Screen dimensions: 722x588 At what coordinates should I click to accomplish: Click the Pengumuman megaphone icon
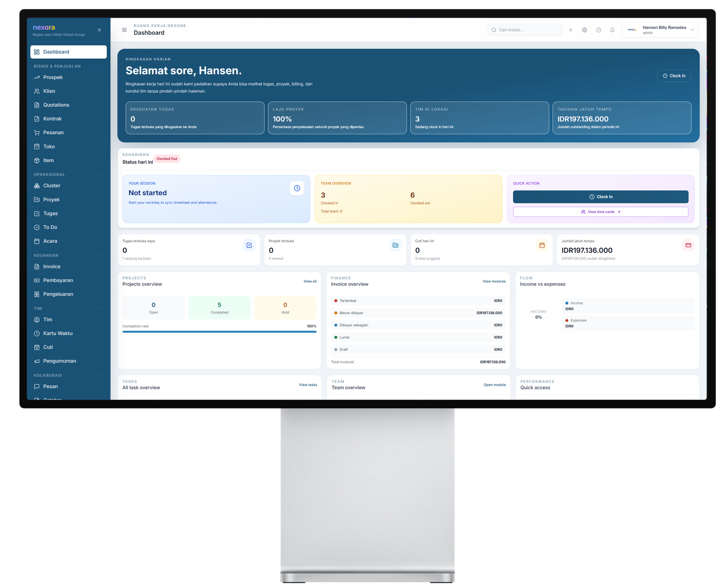coord(37,361)
